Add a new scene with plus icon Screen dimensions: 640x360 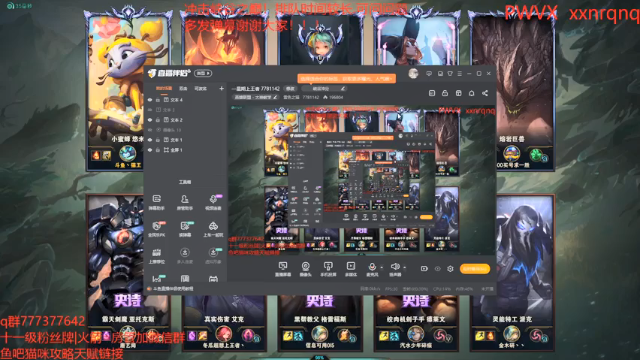[x=221, y=89]
